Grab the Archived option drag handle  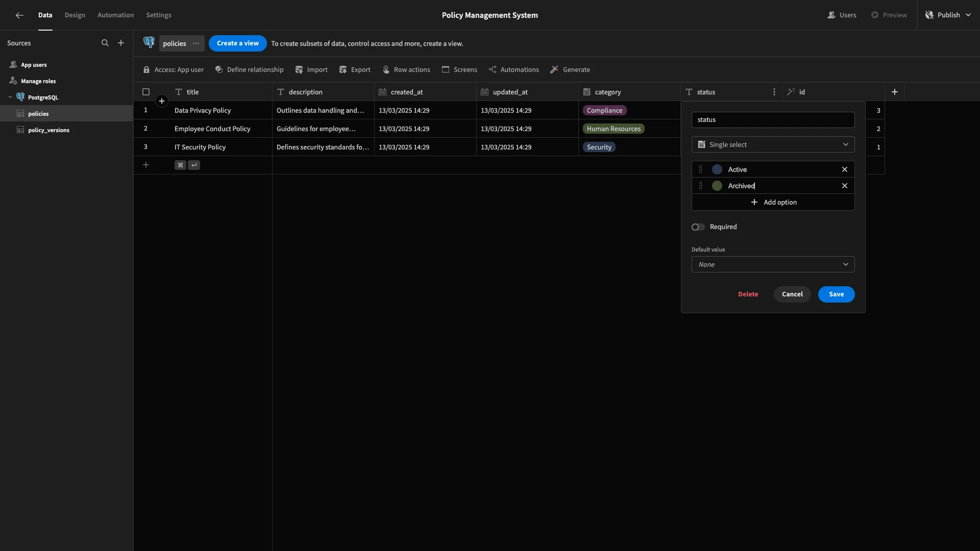[701, 186]
